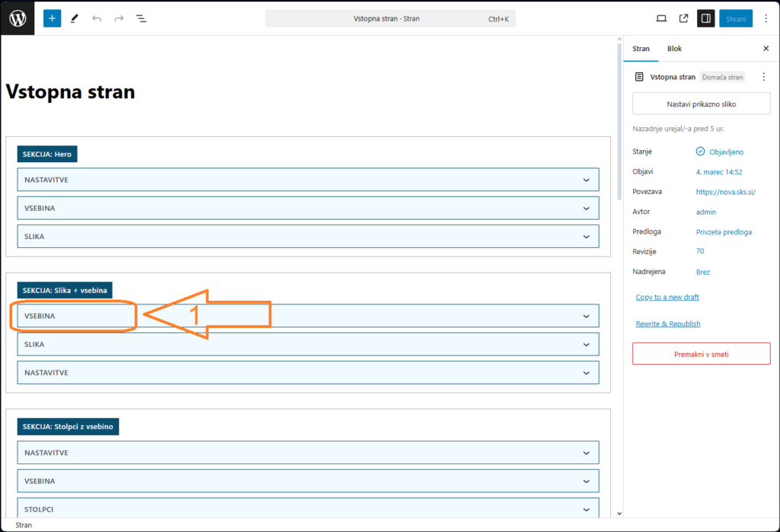The height and width of the screenshot is (532, 780).
Task: Click the Redo arrow icon
Action: pyautogui.click(x=119, y=18)
